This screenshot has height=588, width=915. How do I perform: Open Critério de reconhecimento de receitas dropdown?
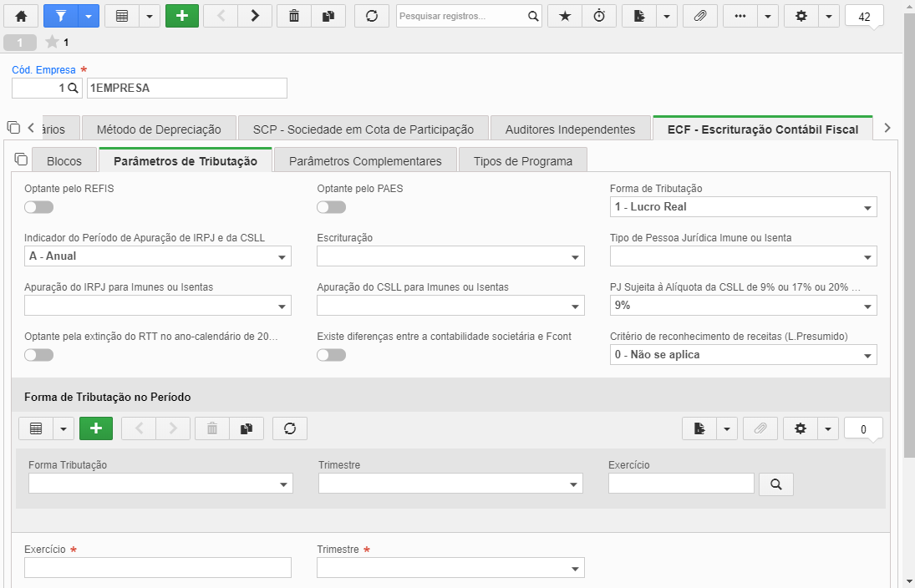pyautogui.click(x=744, y=355)
